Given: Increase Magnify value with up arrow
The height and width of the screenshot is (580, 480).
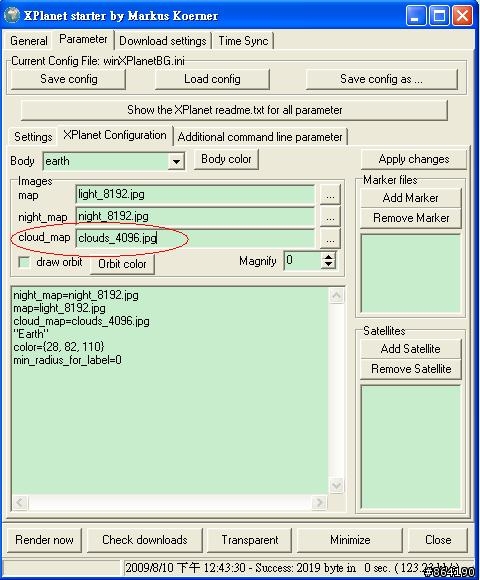Looking at the screenshot, I should coord(328,256).
